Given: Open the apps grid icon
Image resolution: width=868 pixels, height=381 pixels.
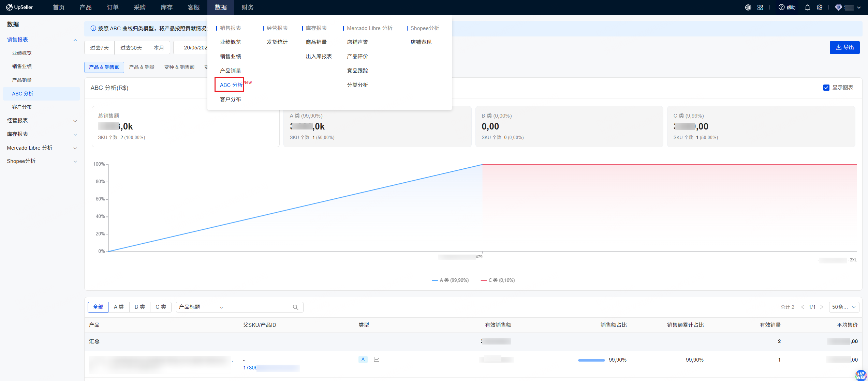Looking at the screenshot, I should pos(760,7).
